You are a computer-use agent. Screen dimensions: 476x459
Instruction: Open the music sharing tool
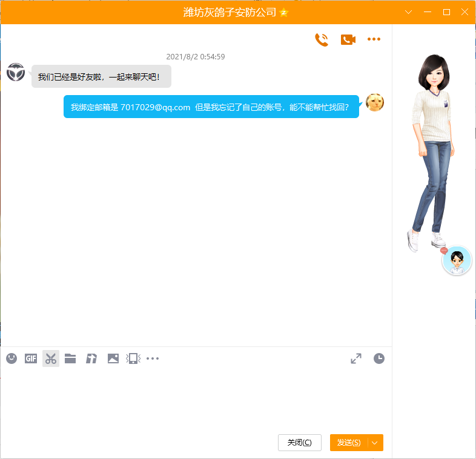(91, 358)
